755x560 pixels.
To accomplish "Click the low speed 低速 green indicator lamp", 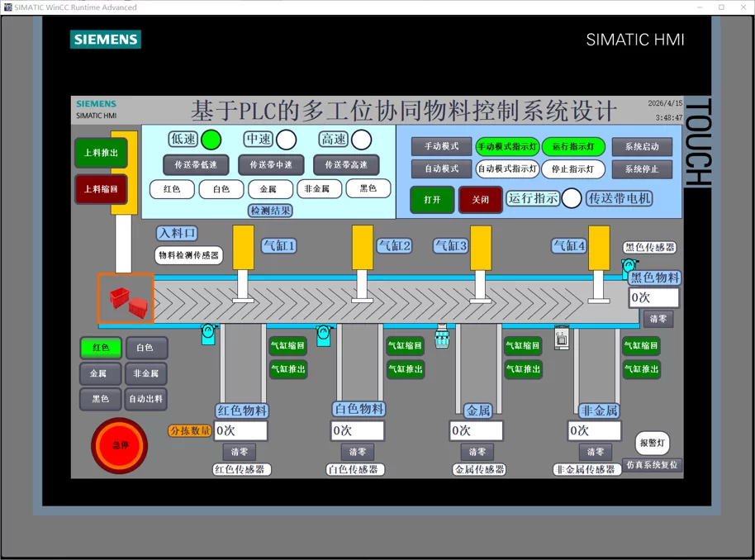I will pyautogui.click(x=211, y=140).
